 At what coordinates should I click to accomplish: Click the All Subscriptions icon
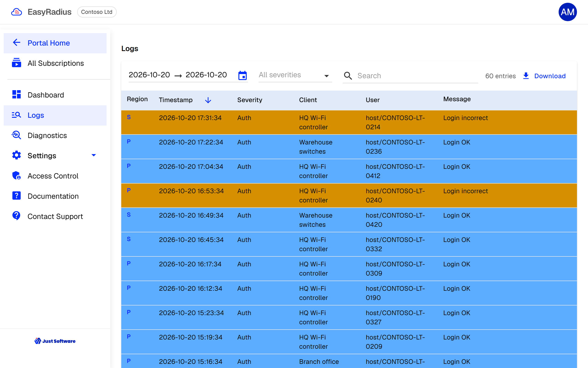[17, 63]
